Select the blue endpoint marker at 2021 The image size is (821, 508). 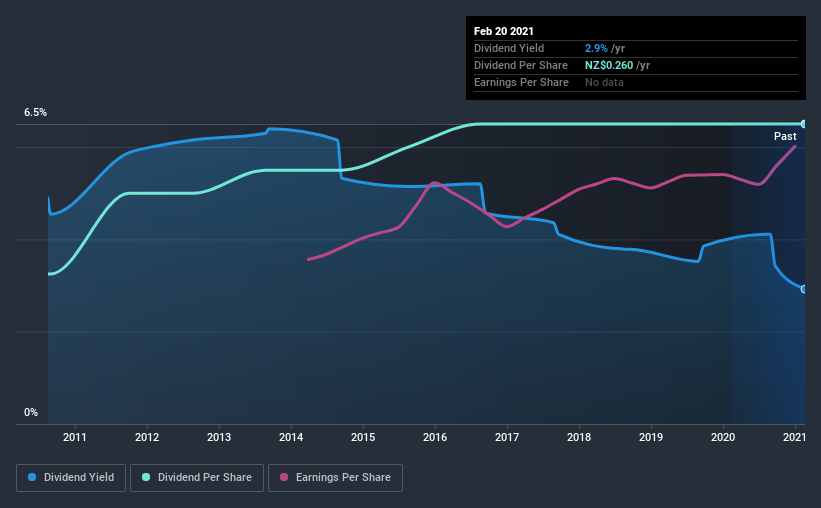803,289
